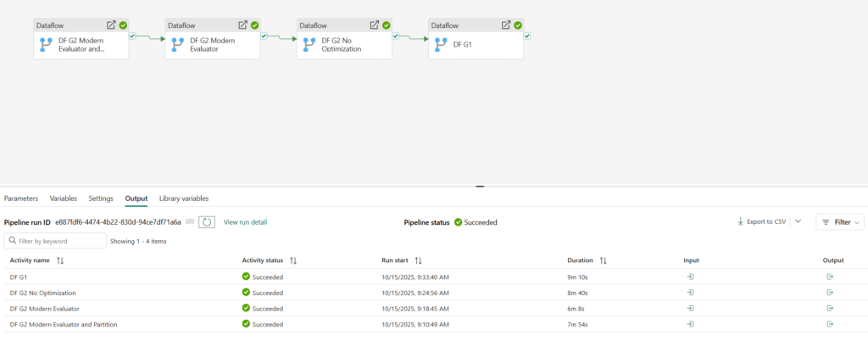Open output for DF G2 No Optimization row
The width and height of the screenshot is (868, 363).
tap(829, 293)
